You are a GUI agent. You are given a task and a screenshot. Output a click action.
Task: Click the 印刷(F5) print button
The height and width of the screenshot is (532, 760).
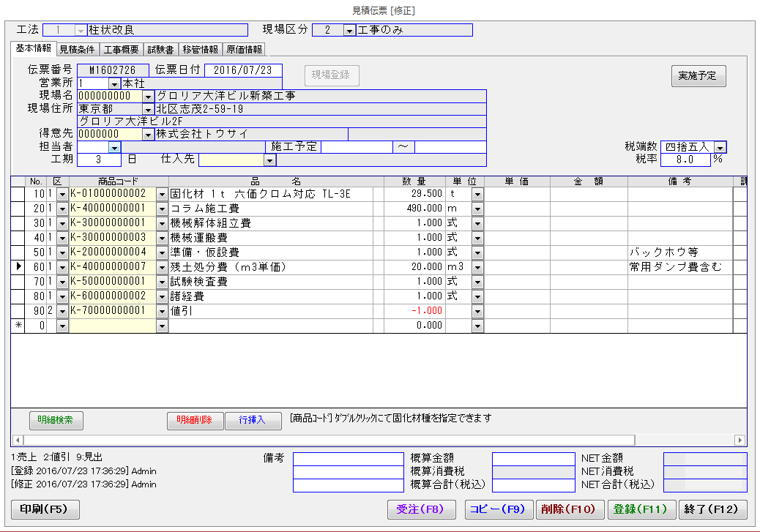pos(45,509)
